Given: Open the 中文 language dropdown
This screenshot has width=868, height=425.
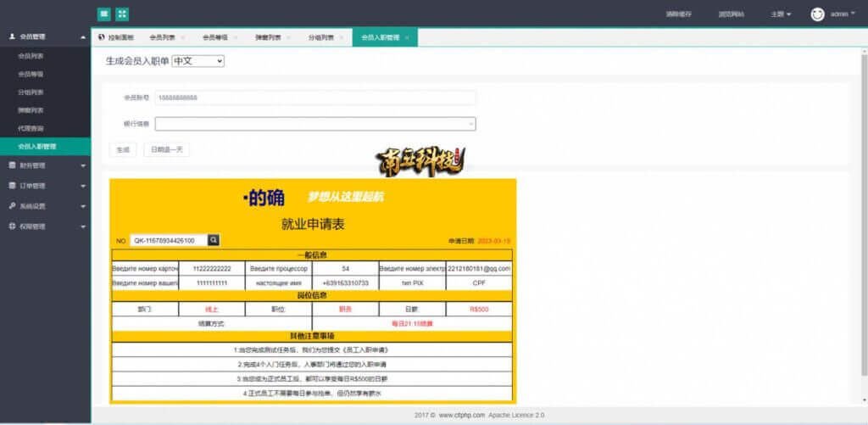Looking at the screenshot, I should (x=198, y=61).
